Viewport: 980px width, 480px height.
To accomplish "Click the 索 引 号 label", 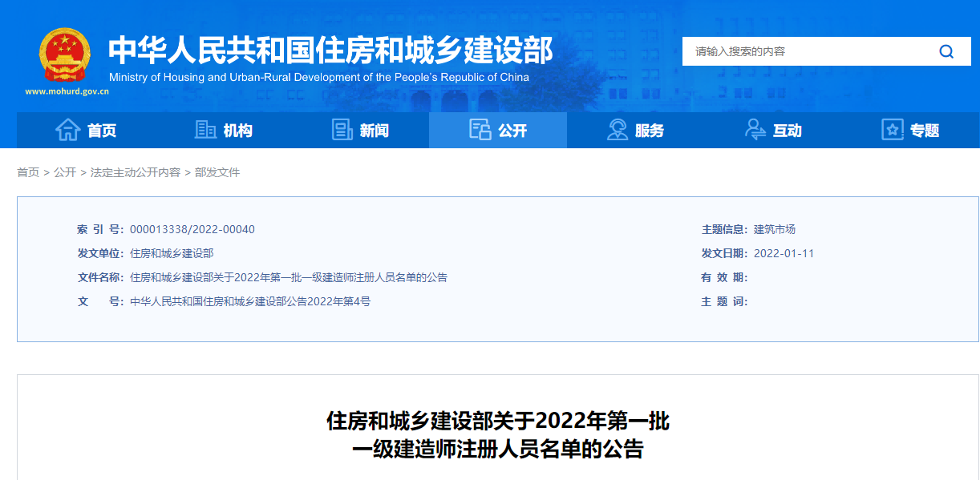I will coord(100,229).
